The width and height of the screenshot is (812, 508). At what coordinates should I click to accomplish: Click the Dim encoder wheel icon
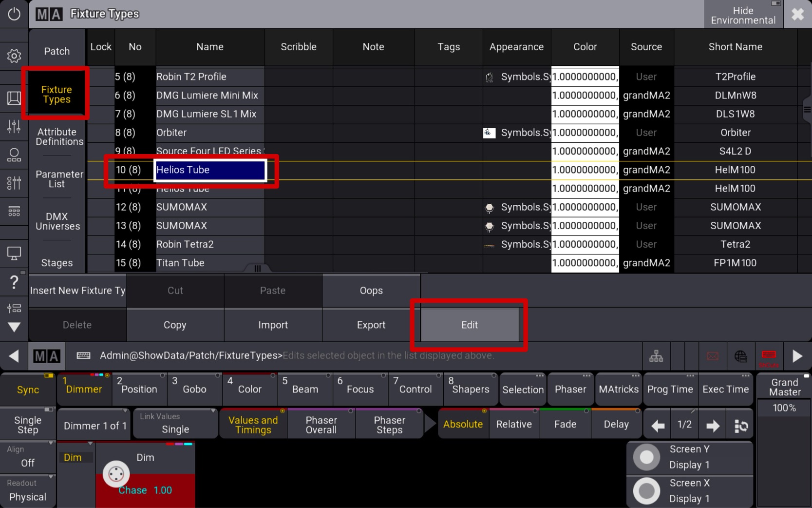coord(116,473)
